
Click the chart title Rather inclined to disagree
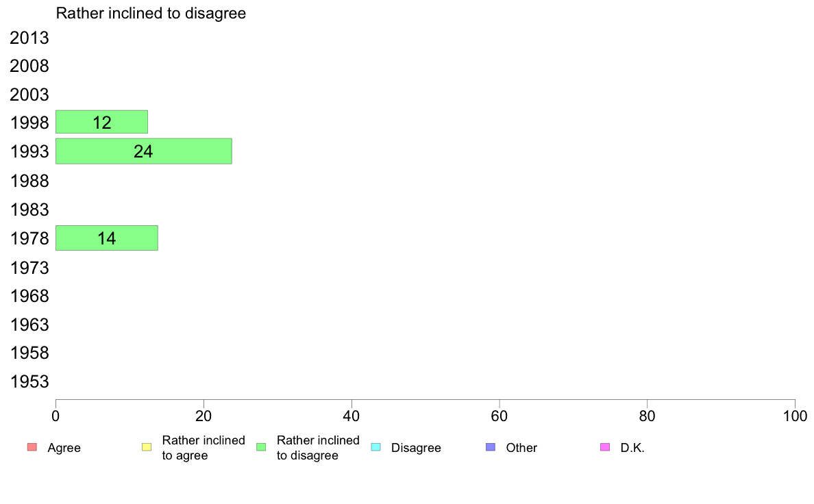click(x=151, y=14)
